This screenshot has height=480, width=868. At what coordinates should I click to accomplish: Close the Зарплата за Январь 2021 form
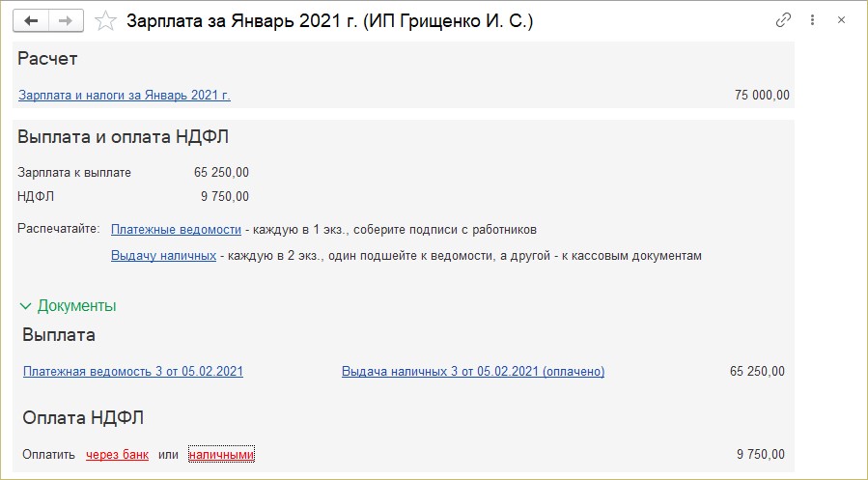coord(841,20)
